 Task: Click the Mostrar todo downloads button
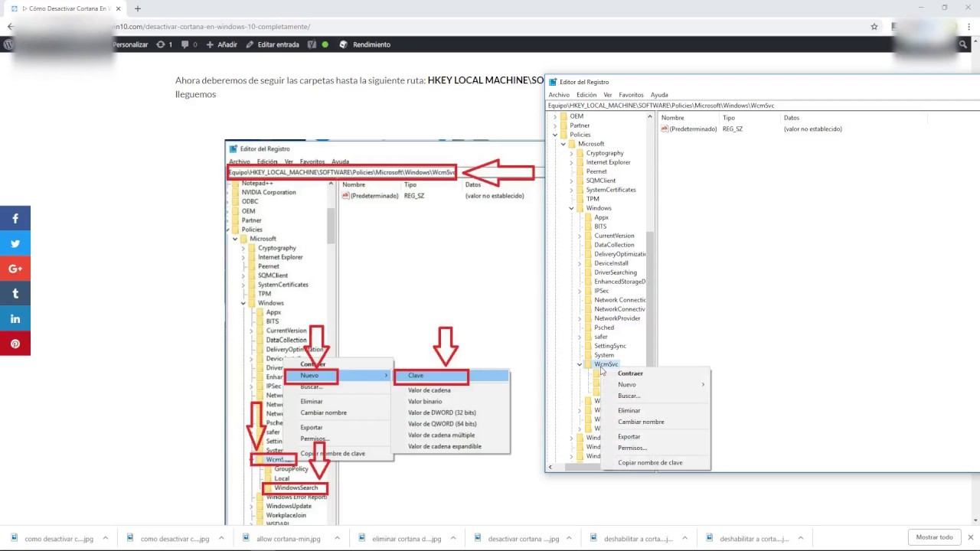[x=934, y=537]
